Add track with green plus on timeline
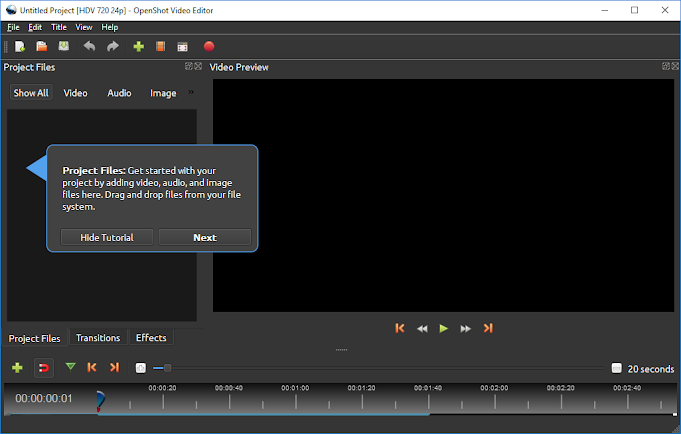Viewport: 681px width, 434px height. [x=17, y=368]
